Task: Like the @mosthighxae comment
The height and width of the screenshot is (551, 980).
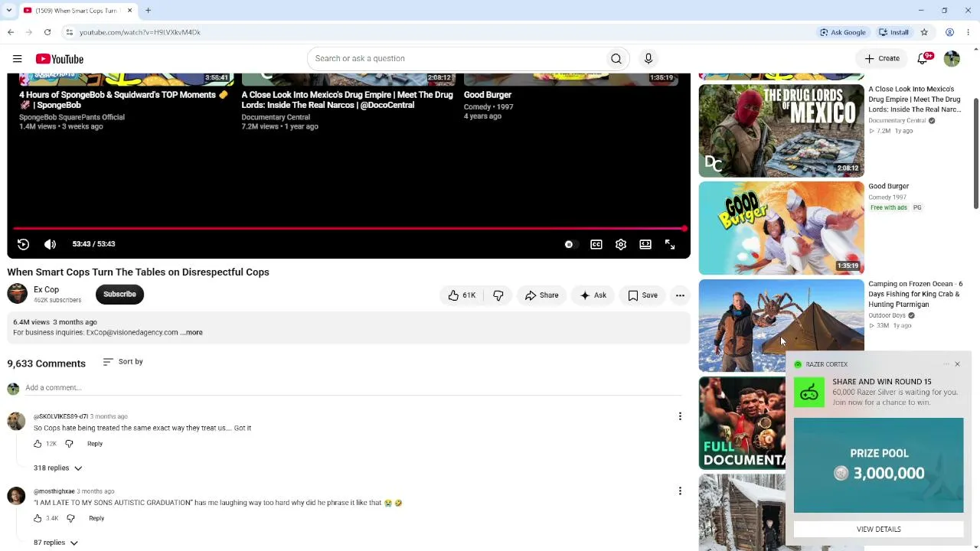Action: pyautogui.click(x=38, y=518)
